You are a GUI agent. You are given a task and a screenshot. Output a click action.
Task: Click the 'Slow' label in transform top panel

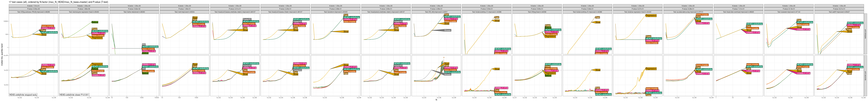(346, 32)
